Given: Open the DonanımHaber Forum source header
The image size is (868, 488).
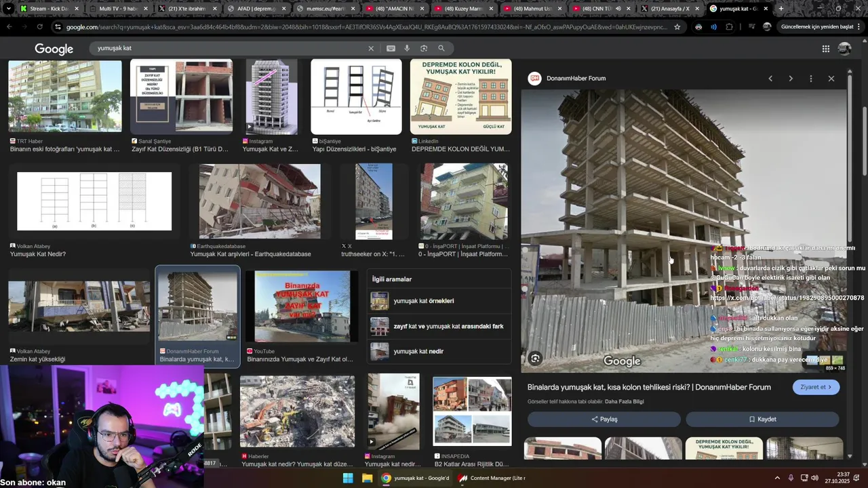Looking at the screenshot, I should (567, 78).
